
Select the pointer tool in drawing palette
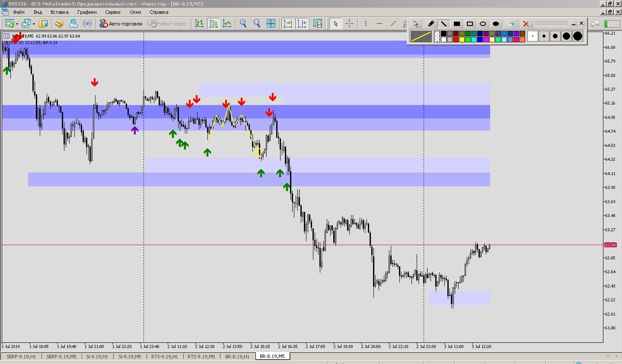click(416, 24)
